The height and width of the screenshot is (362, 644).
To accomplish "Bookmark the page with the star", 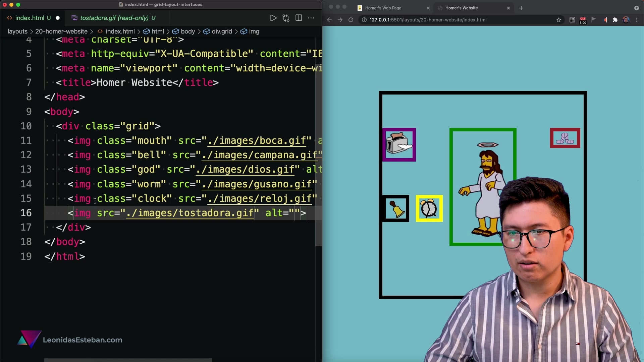I will [558, 20].
